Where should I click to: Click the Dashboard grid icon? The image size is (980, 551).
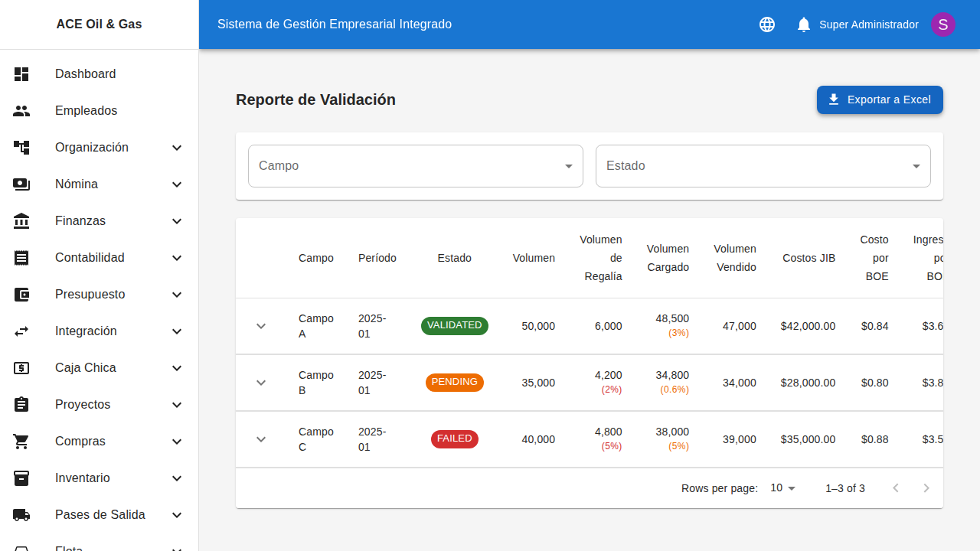(x=21, y=73)
